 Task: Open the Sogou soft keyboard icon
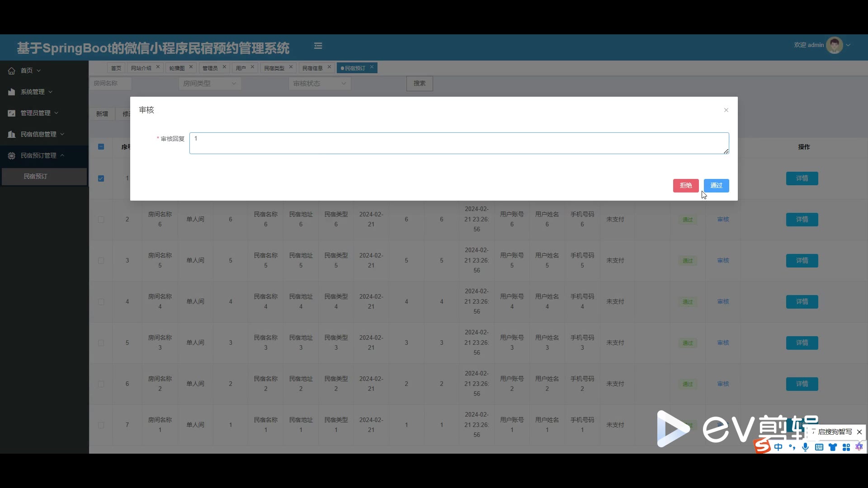pos(819,447)
